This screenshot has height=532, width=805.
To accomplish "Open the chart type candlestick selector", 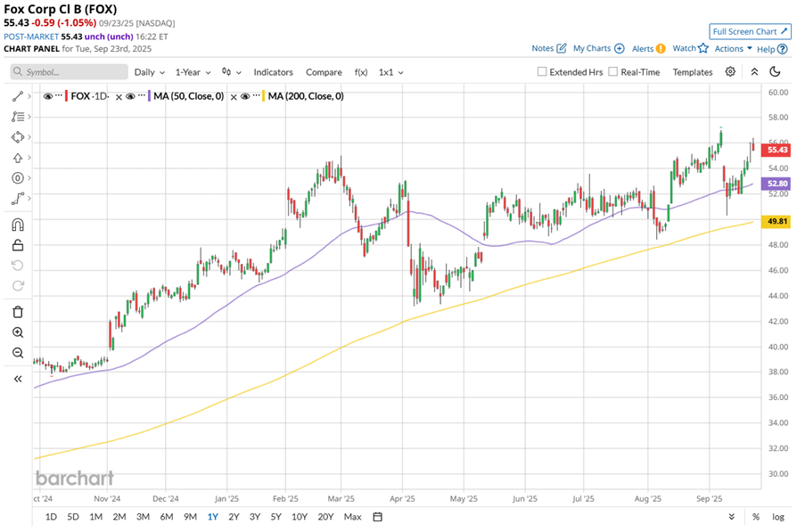I will [231, 72].
